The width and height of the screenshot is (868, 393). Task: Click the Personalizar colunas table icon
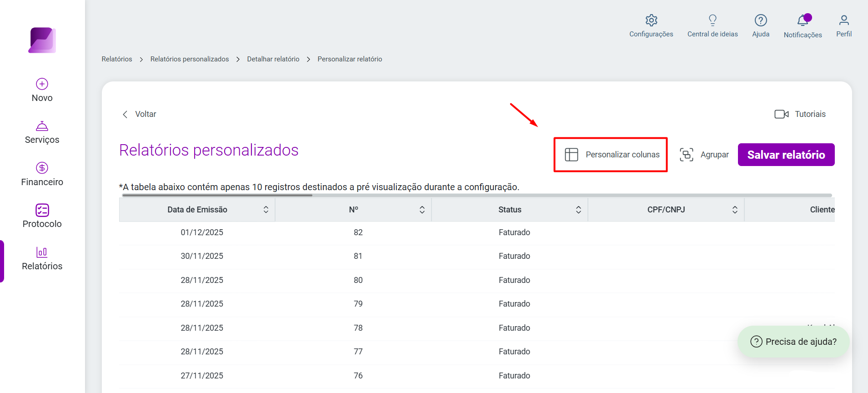572,155
